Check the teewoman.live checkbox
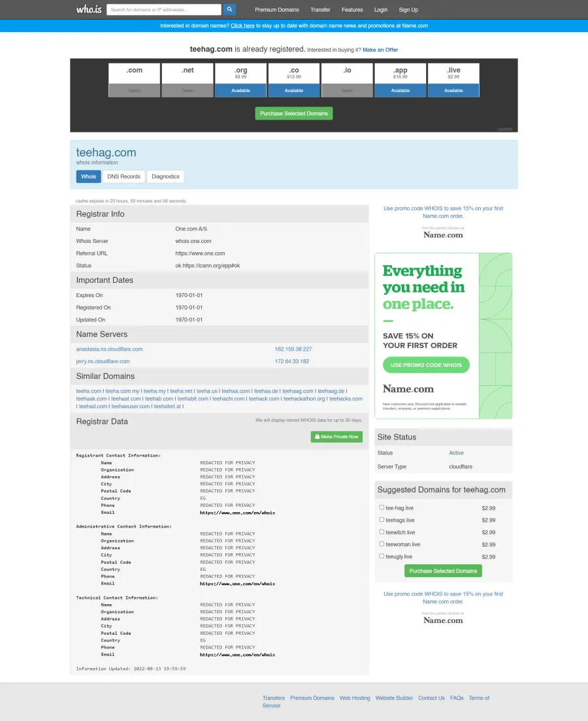 click(382, 544)
